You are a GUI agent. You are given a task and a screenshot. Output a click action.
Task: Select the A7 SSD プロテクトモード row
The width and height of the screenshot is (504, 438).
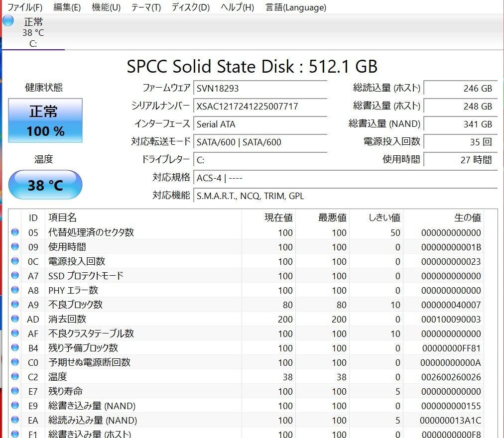tap(149, 276)
